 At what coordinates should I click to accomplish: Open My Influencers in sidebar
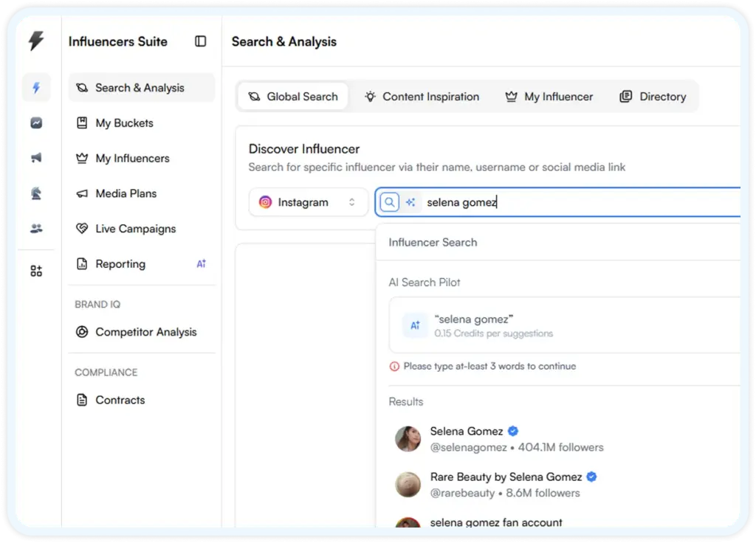coord(141,158)
